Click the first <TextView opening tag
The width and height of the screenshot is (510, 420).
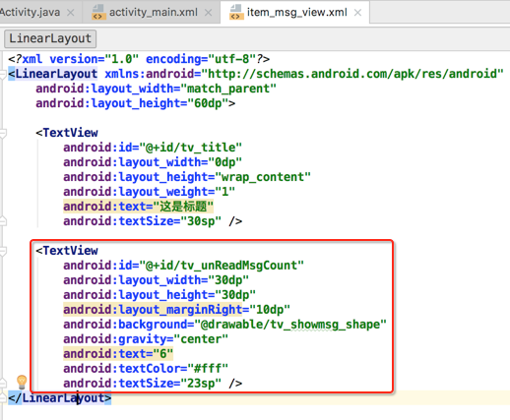[67, 133]
